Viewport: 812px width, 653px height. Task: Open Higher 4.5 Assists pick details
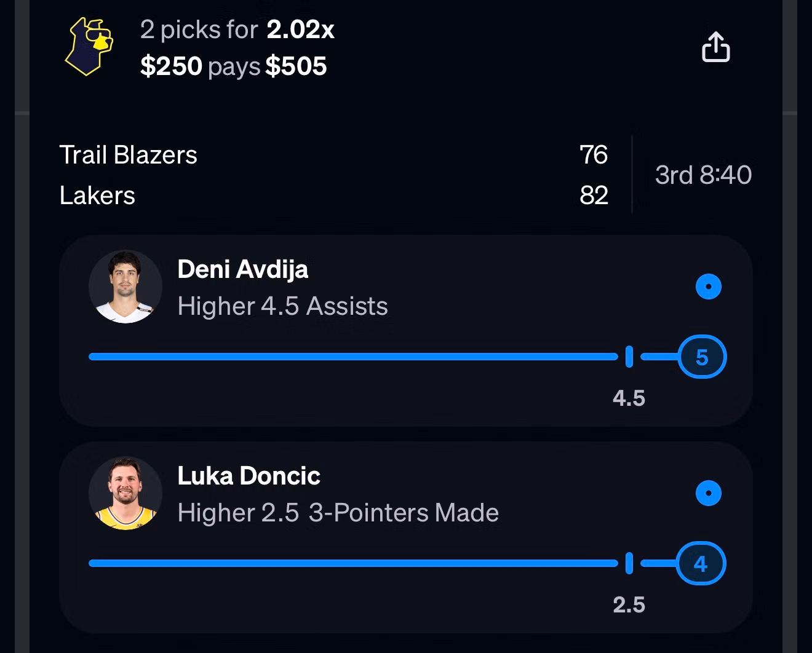click(x=282, y=306)
